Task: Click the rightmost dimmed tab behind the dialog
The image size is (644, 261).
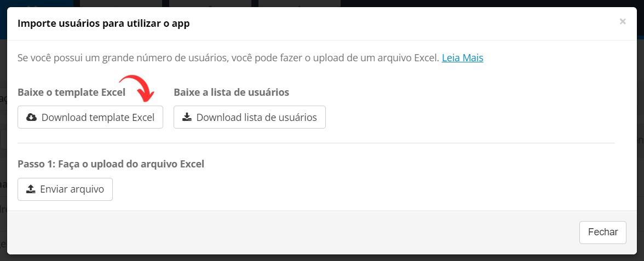Action: (300, 4)
